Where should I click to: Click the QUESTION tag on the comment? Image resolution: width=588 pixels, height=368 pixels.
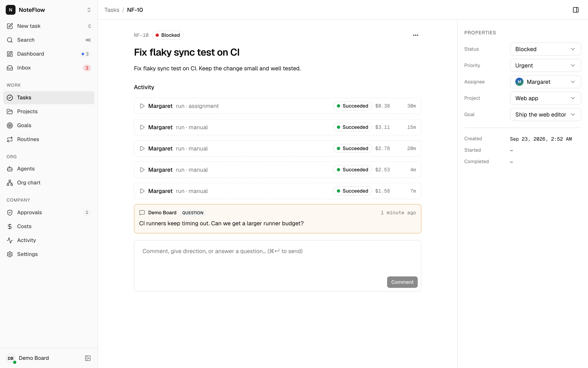click(x=193, y=213)
